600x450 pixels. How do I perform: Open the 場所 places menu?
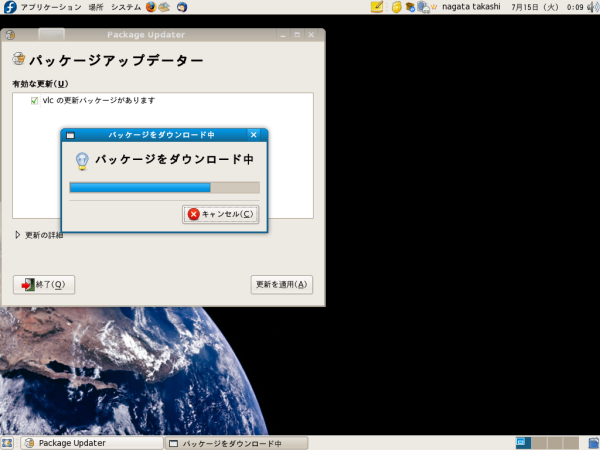[x=96, y=7]
